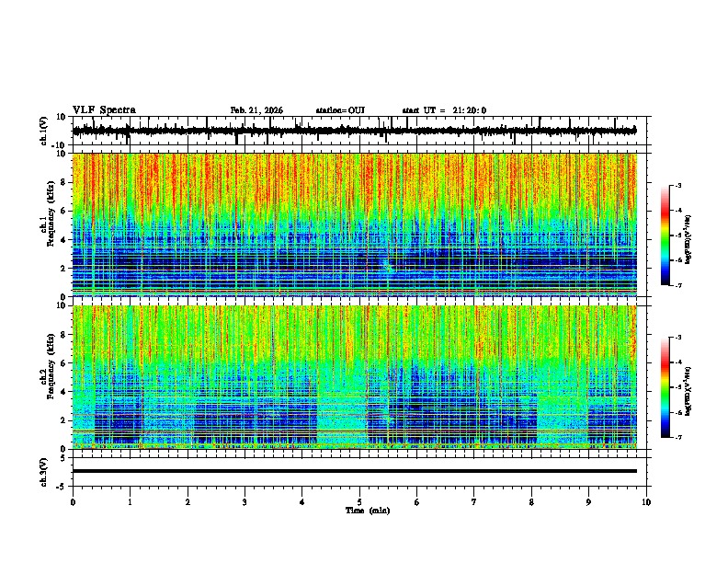Click the ch.1 spectrogram color scale bar

(665, 236)
